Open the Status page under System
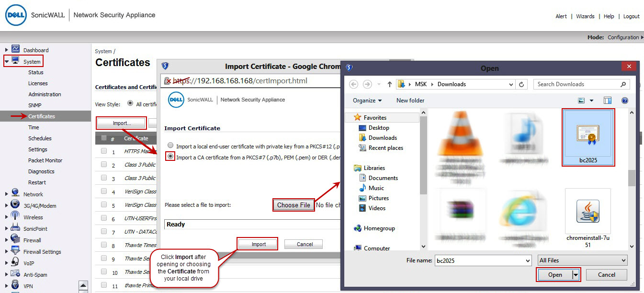The image size is (644, 293). 36,72
